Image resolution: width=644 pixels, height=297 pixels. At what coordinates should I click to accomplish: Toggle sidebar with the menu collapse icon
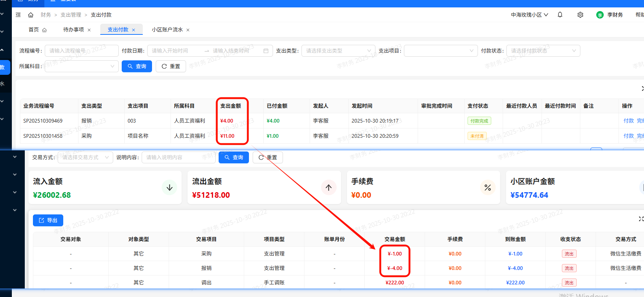[18, 15]
